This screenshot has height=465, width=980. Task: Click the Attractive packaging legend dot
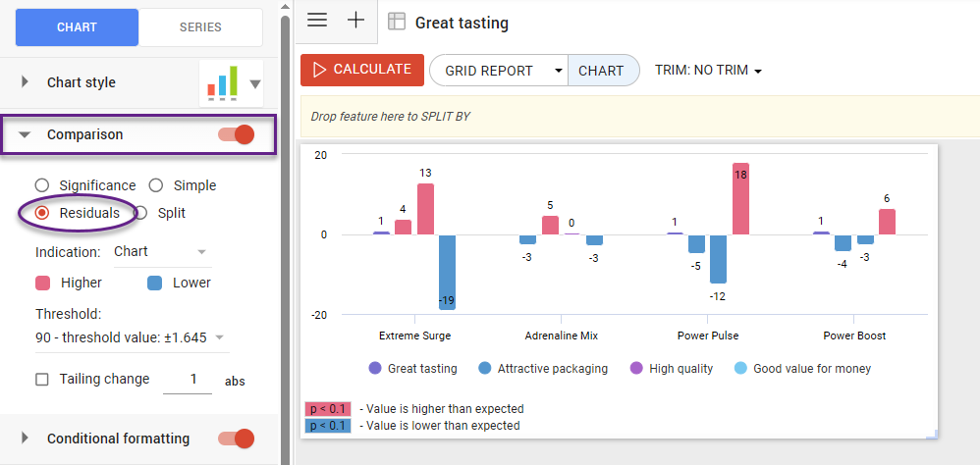(484, 369)
